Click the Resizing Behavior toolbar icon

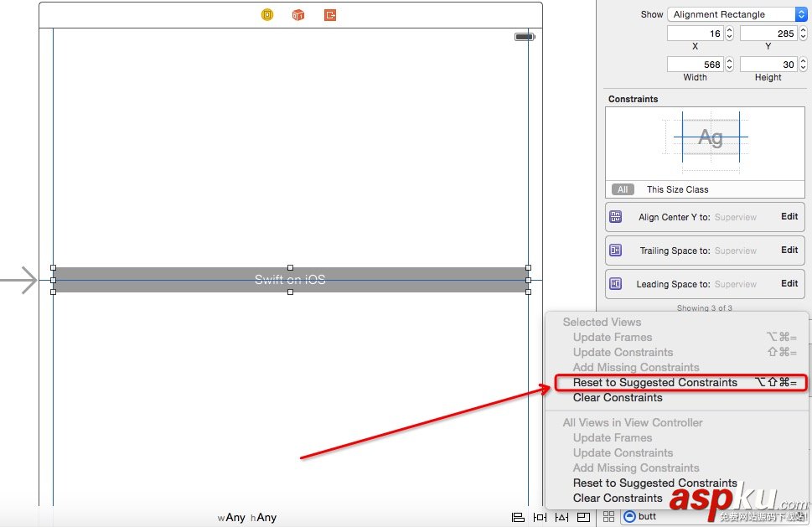click(583, 517)
